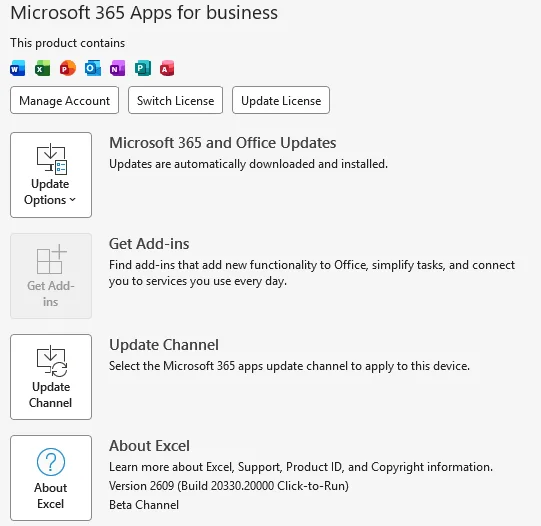Click the OneNote app icon
Screen dimensions: 541x526
pos(118,68)
